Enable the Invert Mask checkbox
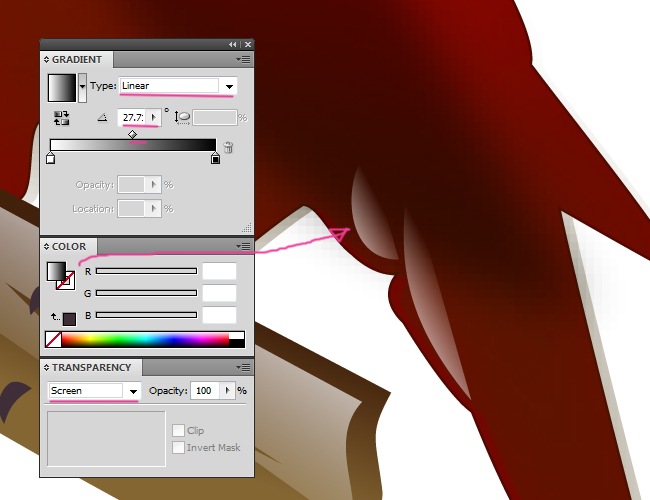The width and height of the screenshot is (650, 500). [x=178, y=448]
